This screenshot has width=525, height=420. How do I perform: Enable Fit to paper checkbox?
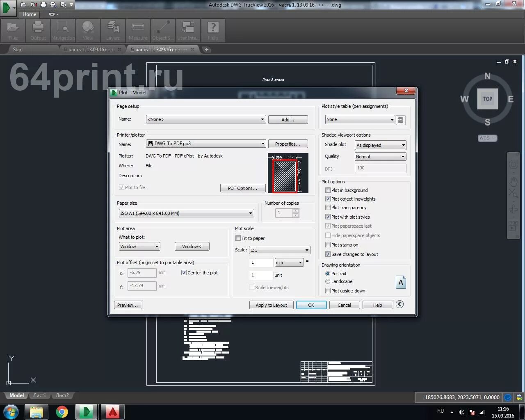click(238, 238)
